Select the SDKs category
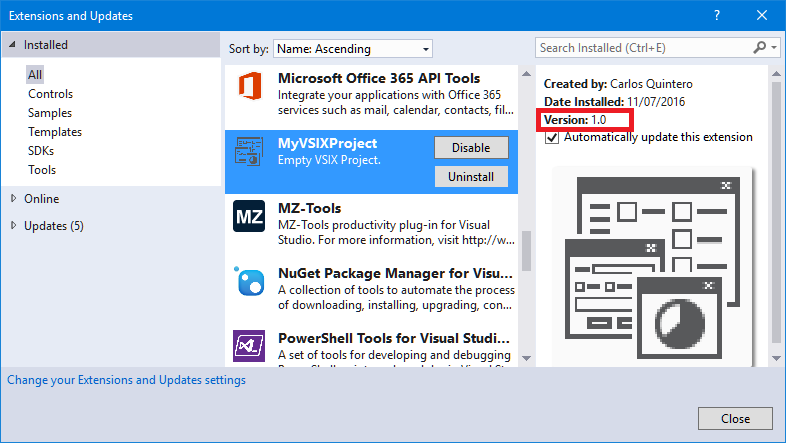786x443 pixels. pyautogui.click(x=41, y=151)
